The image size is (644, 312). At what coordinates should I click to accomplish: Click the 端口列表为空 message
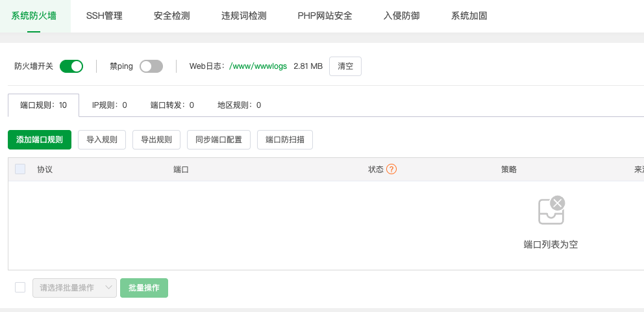[x=551, y=244]
